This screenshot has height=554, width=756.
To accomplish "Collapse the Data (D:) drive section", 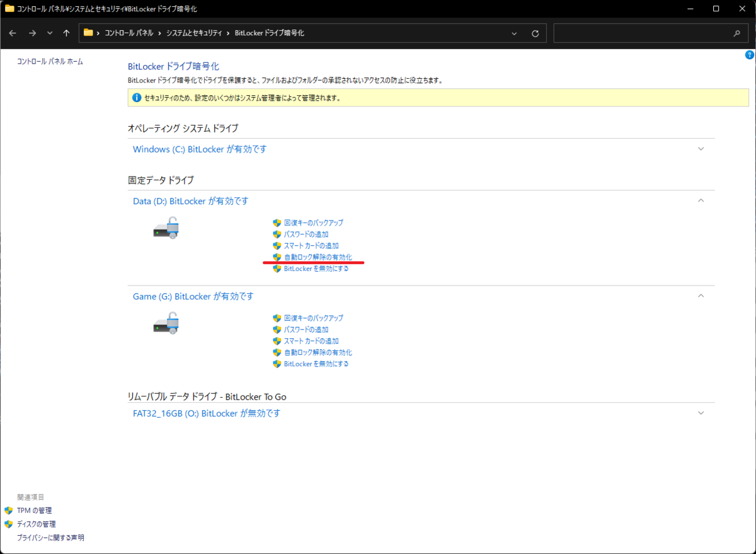I will click(701, 200).
